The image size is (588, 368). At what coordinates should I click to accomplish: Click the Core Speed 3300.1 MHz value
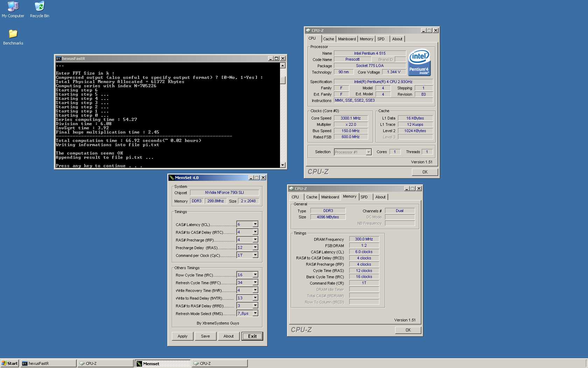pyautogui.click(x=351, y=118)
